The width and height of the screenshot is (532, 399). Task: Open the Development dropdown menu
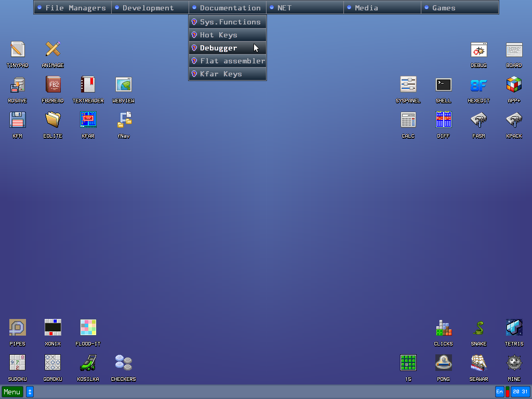(x=150, y=8)
